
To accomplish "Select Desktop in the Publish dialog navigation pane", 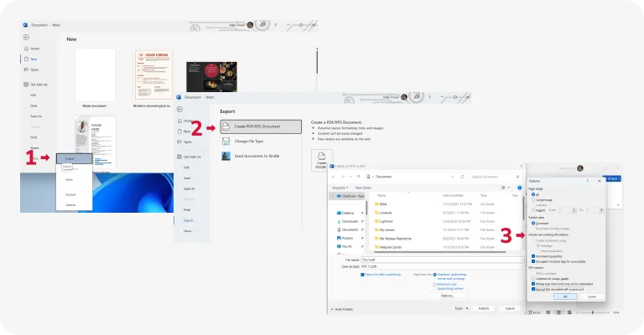I will (347, 213).
